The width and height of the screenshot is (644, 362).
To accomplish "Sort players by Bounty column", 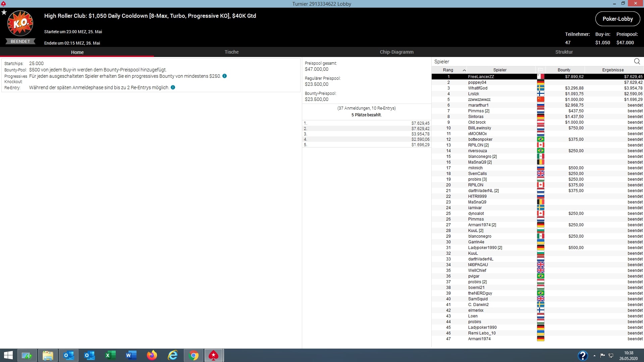I will [x=564, y=70].
